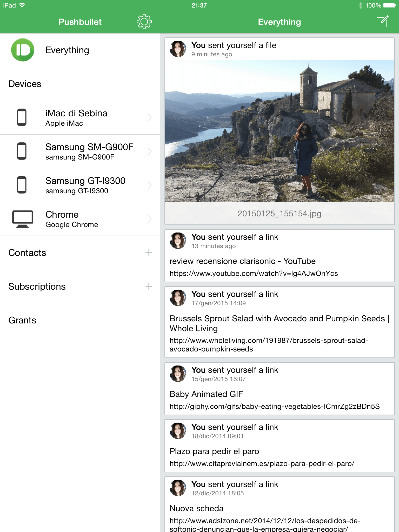
Task: Tap the Wi-Fi status icon
Action: 22,5
